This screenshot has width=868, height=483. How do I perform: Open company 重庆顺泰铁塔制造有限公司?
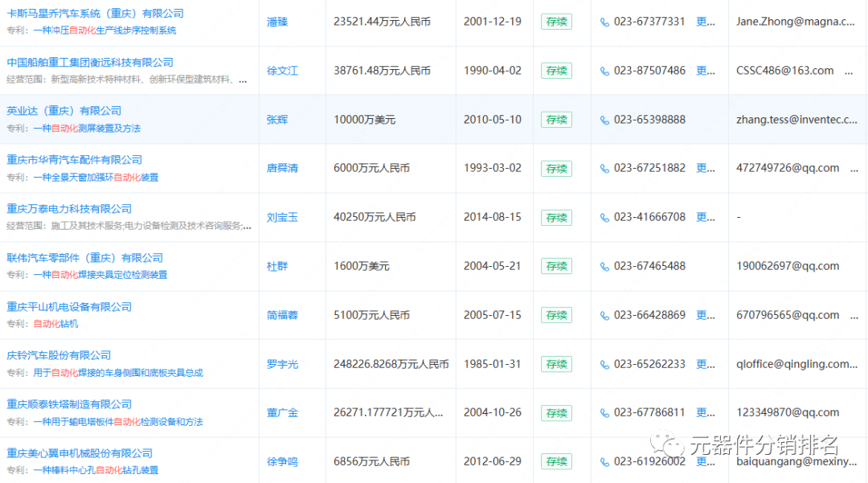click(69, 404)
